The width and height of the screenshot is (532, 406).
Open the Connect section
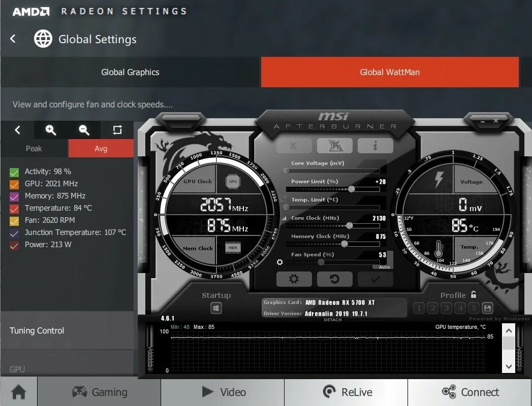[470, 392]
